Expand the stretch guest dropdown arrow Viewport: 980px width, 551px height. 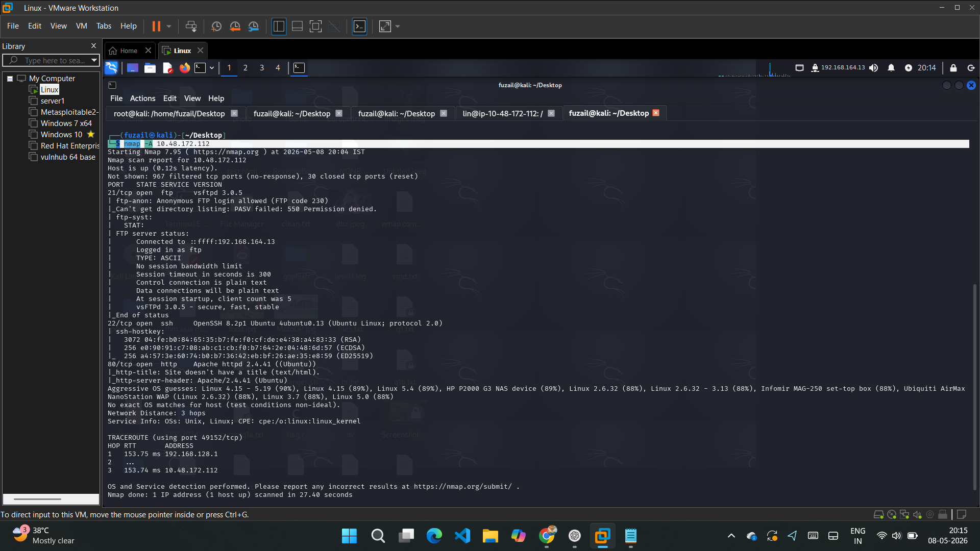tap(398, 26)
